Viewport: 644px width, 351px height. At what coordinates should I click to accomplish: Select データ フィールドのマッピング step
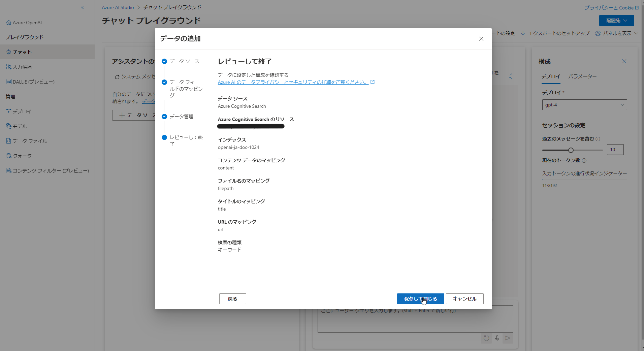(183, 89)
